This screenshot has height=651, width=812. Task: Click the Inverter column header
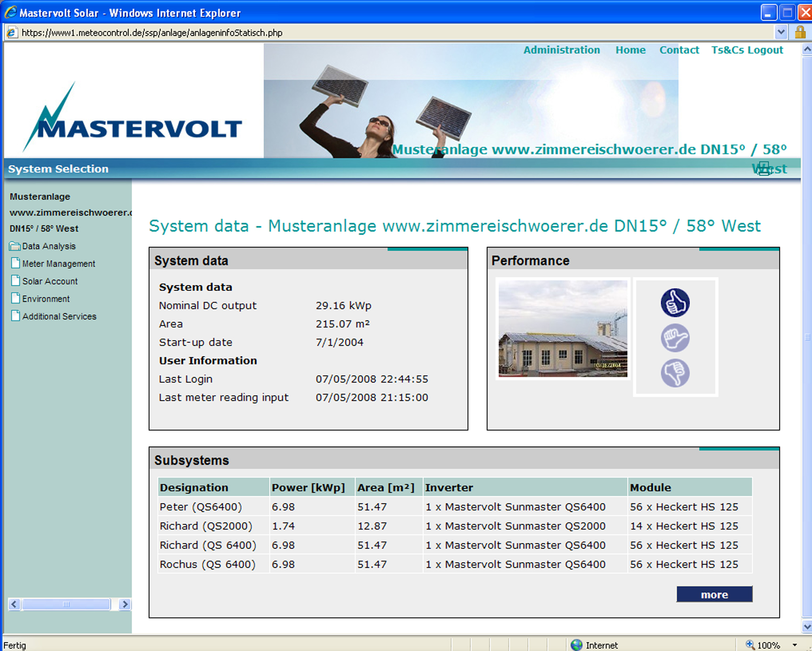point(525,487)
